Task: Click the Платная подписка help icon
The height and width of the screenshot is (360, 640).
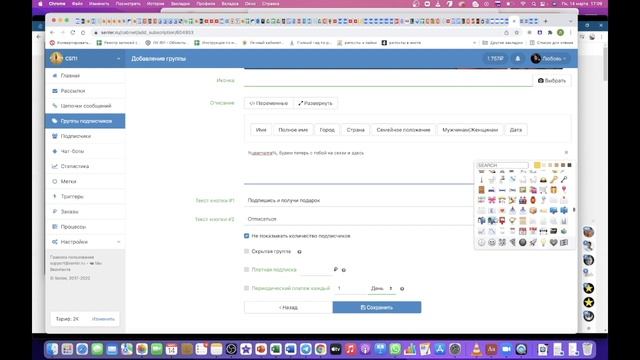Action: point(344,270)
